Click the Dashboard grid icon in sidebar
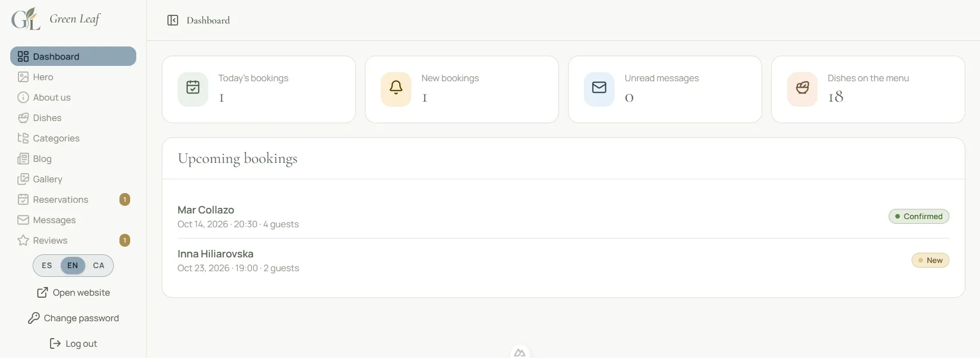The height and width of the screenshot is (358, 980). tap(23, 56)
